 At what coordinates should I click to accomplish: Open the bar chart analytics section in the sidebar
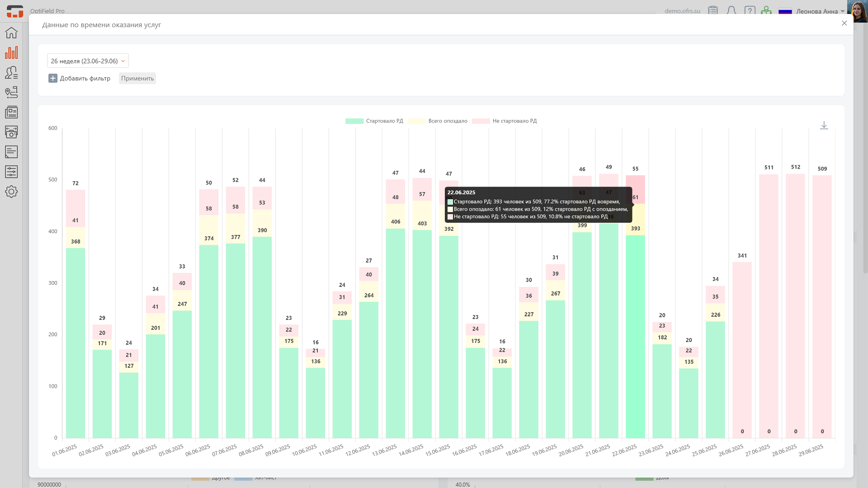11,53
